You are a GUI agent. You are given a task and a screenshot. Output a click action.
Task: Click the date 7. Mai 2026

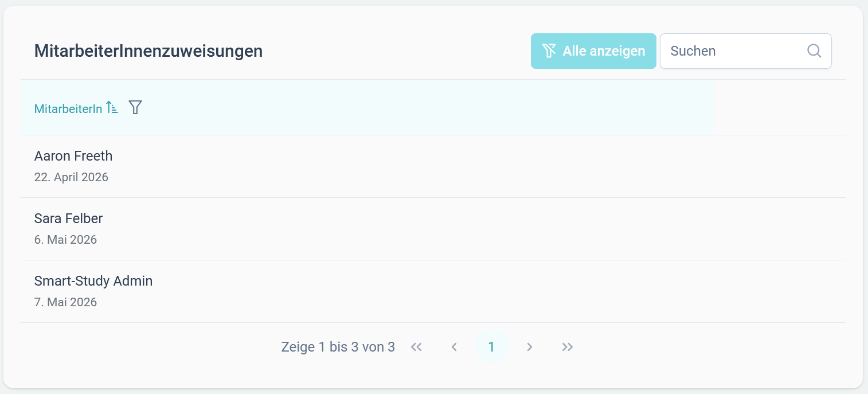(65, 302)
